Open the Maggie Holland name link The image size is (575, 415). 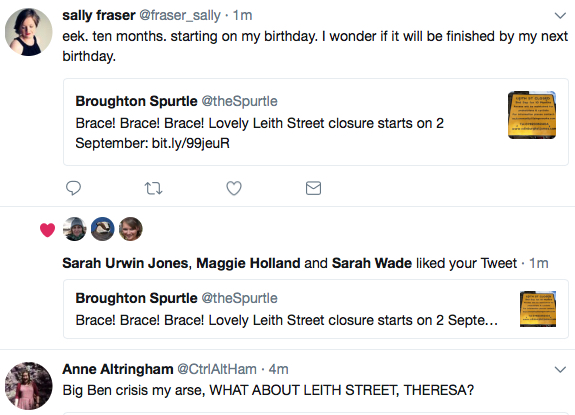[x=248, y=263]
